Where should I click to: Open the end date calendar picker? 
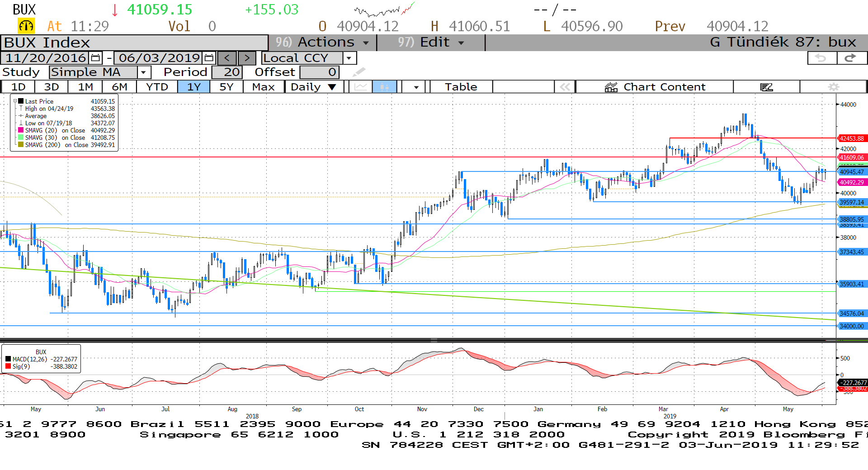208,58
